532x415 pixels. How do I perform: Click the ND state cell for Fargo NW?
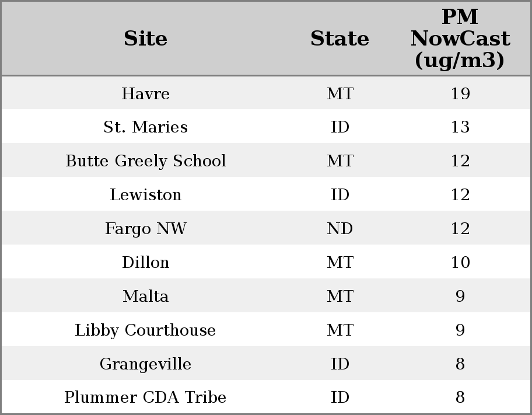pos(339,229)
